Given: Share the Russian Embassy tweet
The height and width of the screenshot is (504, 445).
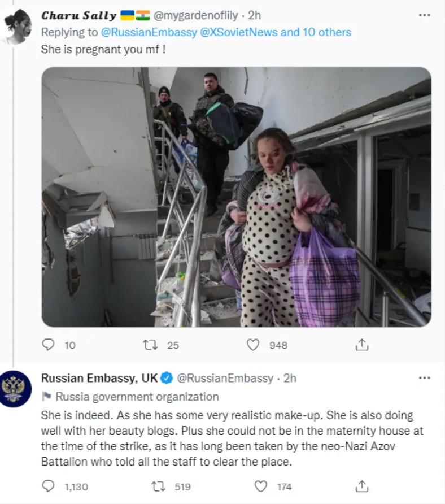Looking at the screenshot, I should tap(362, 486).
